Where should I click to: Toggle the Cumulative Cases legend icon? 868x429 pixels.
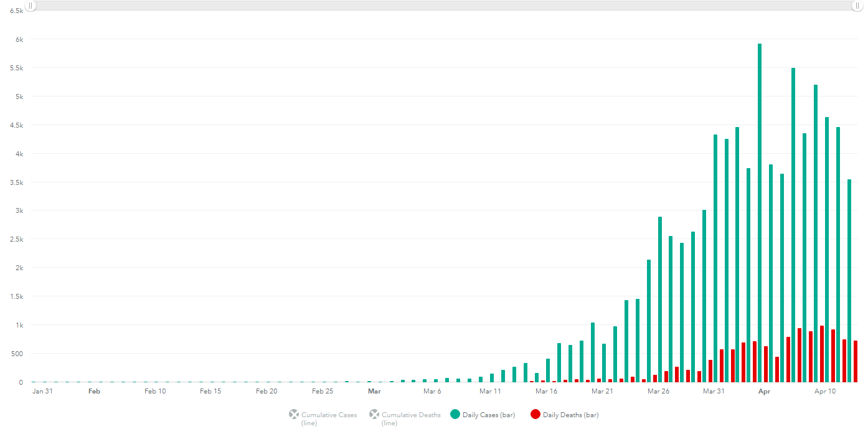pyautogui.click(x=294, y=415)
